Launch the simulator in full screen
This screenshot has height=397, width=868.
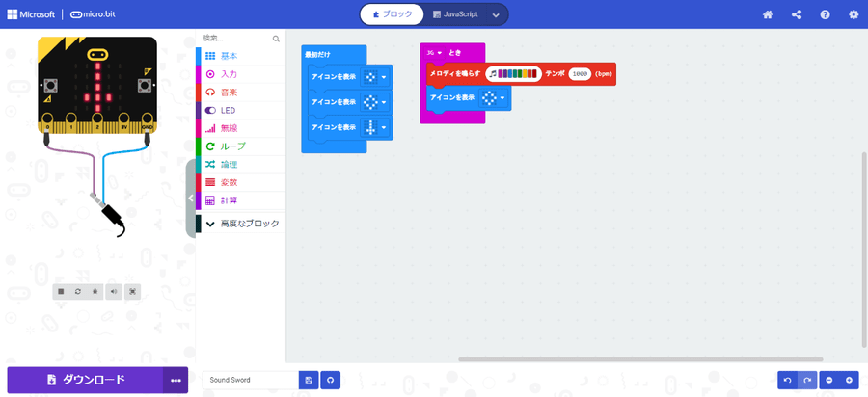click(132, 291)
